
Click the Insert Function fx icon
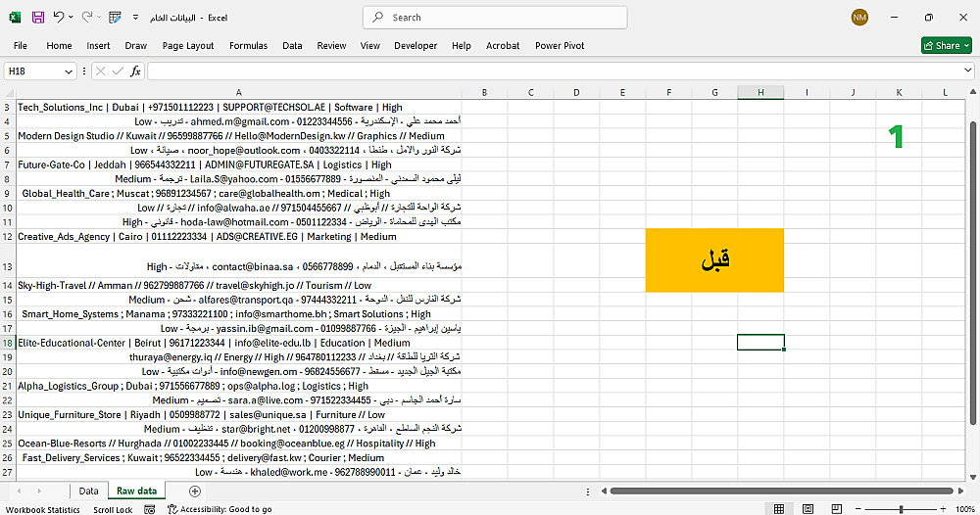[135, 71]
